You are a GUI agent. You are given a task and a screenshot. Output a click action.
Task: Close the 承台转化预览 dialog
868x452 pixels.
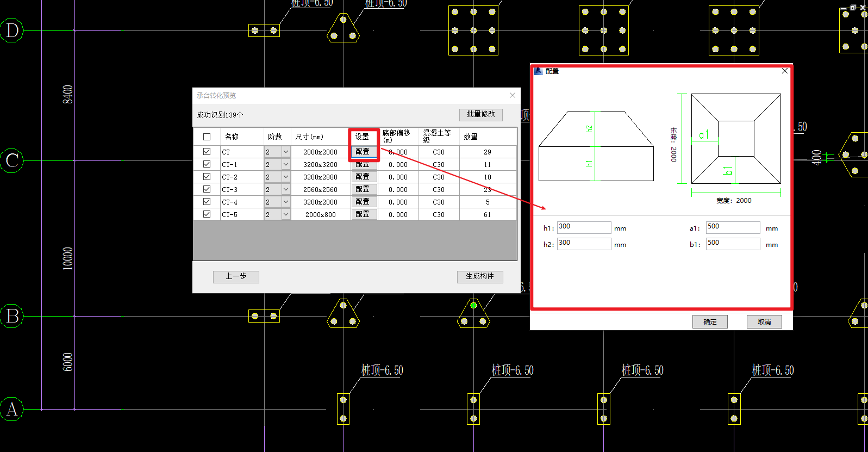click(x=512, y=95)
